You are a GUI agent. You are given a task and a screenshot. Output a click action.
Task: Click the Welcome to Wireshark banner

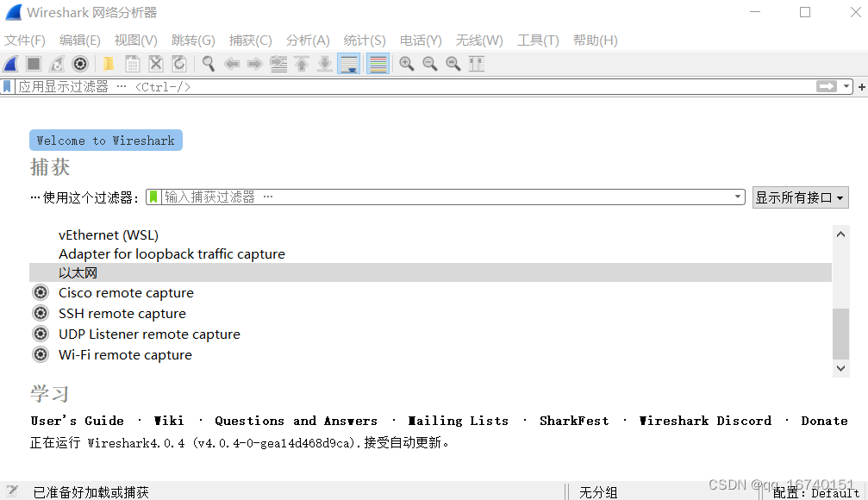pos(106,141)
